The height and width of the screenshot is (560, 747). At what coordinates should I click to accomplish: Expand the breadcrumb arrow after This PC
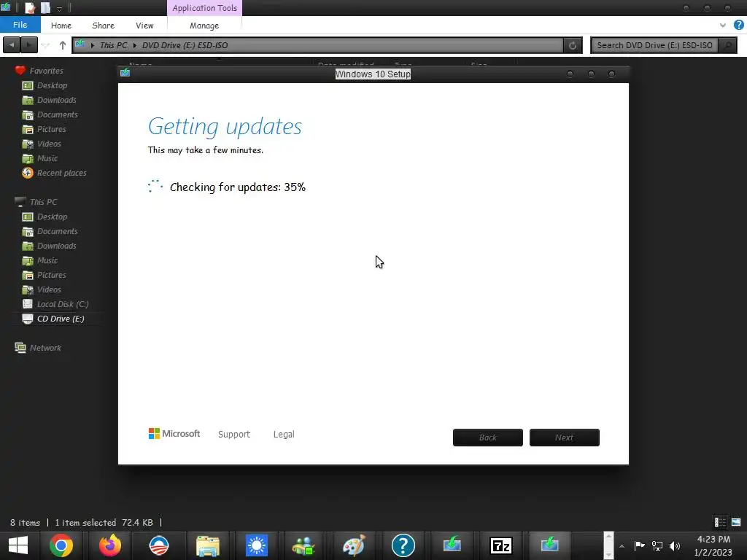[135, 45]
